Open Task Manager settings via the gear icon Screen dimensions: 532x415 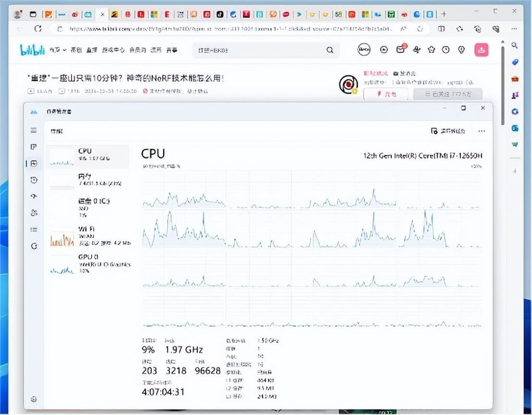pyautogui.click(x=33, y=398)
